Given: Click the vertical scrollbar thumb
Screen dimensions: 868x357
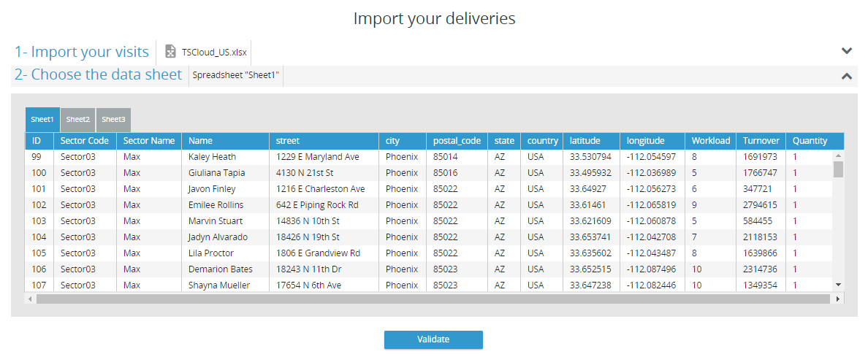Looking at the screenshot, I should pos(839,169).
